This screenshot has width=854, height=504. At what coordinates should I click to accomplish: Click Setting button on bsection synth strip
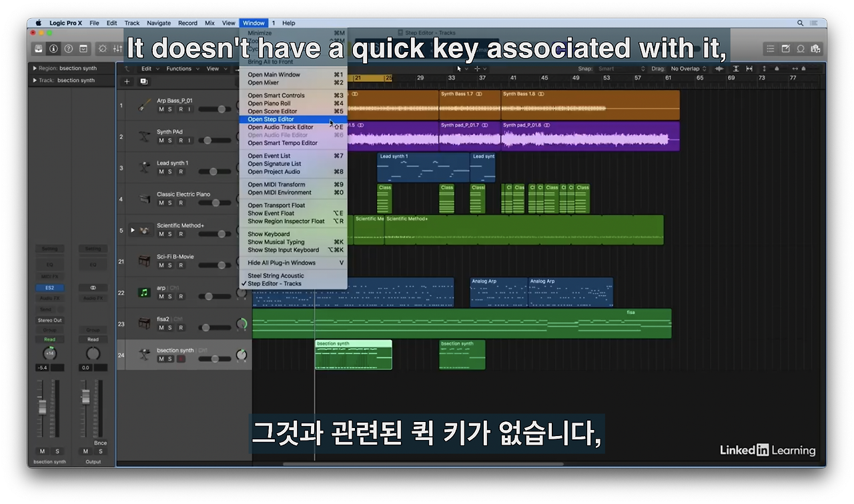(49, 249)
